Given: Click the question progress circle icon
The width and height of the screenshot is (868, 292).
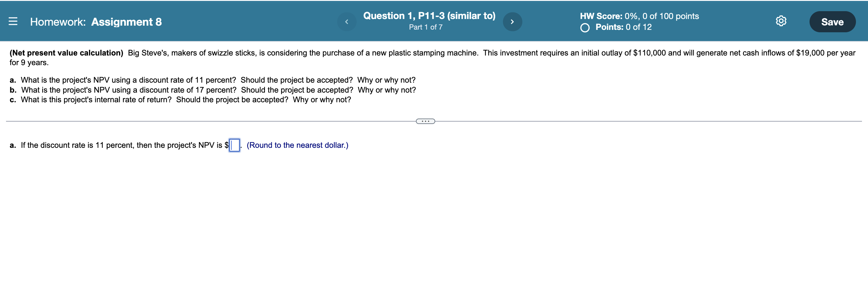Looking at the screenshot, I should 585,27.
